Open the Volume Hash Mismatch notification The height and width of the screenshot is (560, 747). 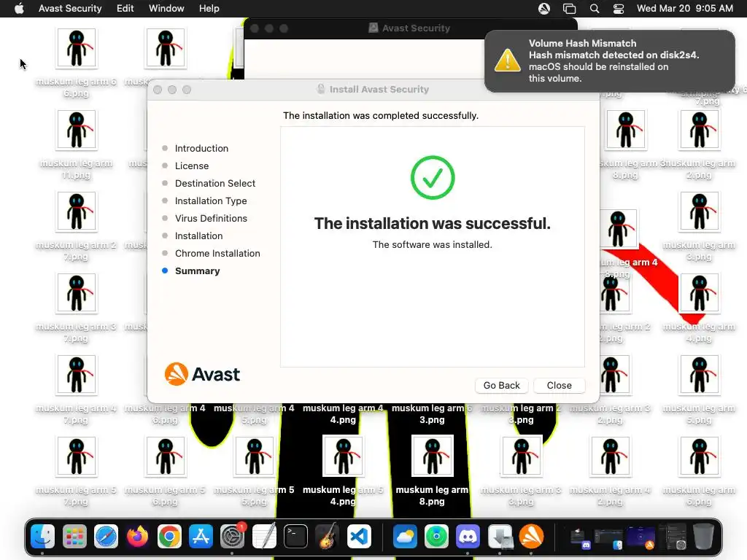[x=610, y=61]
